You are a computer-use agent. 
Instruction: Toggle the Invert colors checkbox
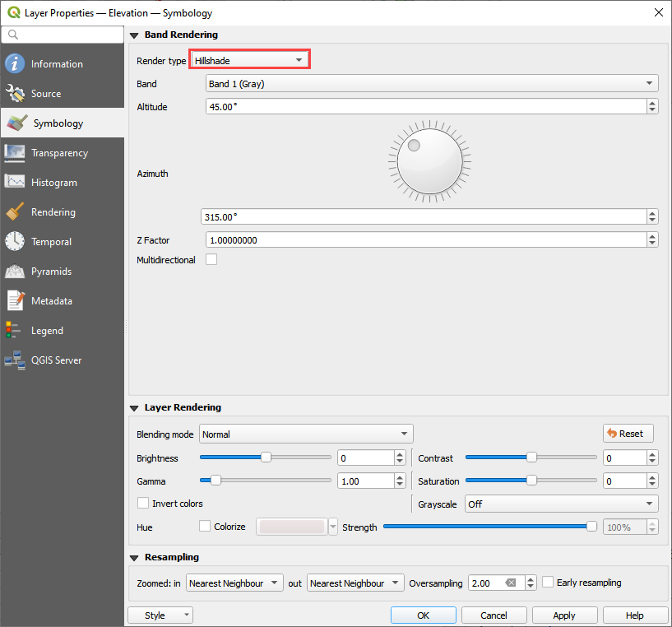tap(143, 504)
